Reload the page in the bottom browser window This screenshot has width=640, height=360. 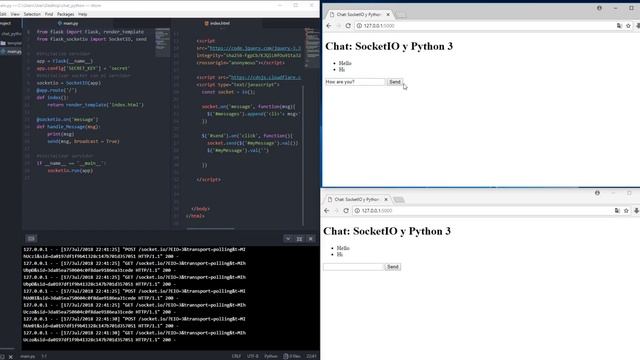346,211
